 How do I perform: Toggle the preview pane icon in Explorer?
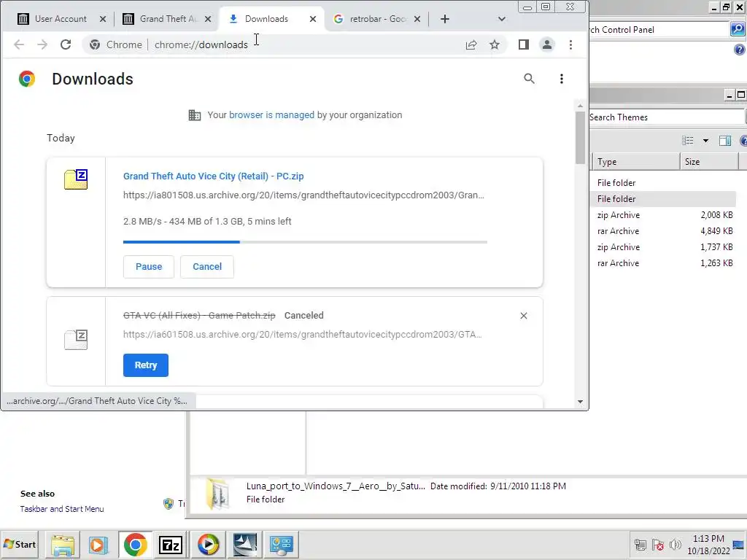725,141
